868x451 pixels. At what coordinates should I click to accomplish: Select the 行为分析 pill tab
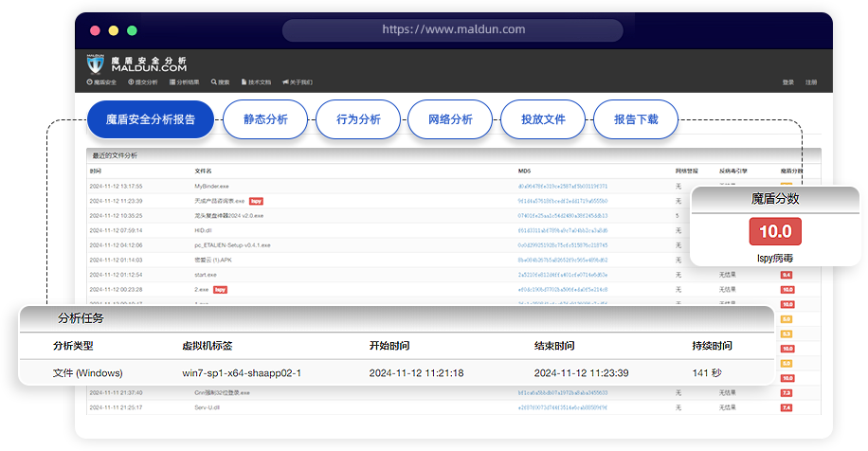coord(358,119)
